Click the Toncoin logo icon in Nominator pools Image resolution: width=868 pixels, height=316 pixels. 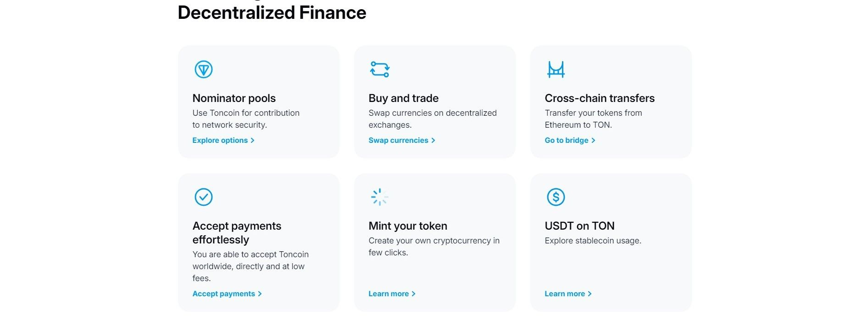point(203,69)
